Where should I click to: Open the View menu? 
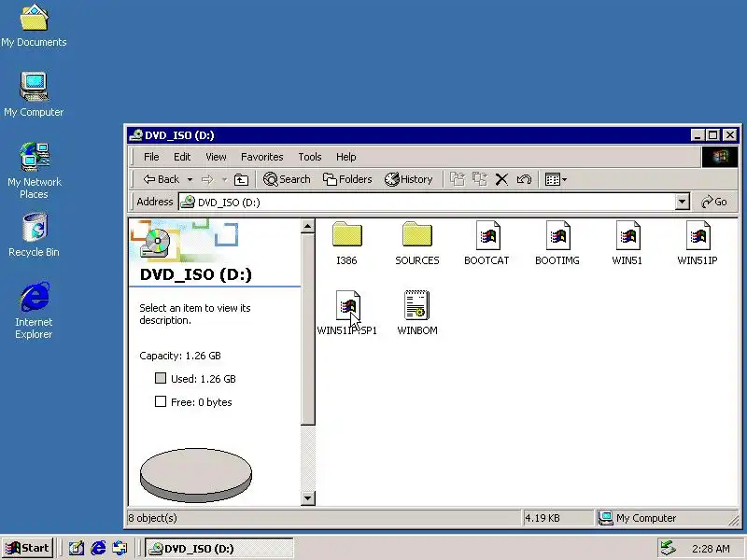(x=216, y=157)
